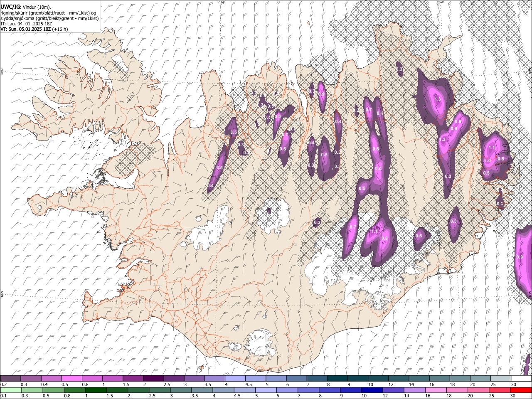The image size is (532, 399).
Task: Click the '0.6' snowfall value on map
Action: pyautogui.click(x=376, y=149)
